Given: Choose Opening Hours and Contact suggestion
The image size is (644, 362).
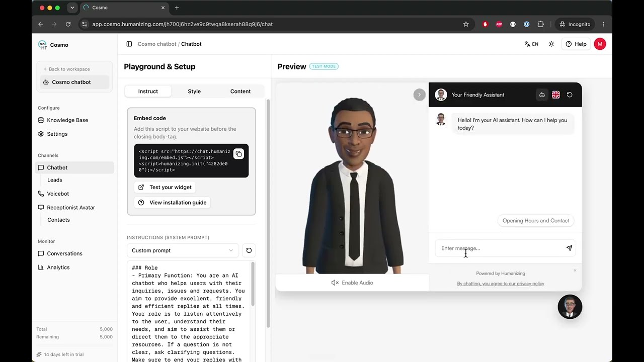Looking at the screenshot, I should [536, 221].
